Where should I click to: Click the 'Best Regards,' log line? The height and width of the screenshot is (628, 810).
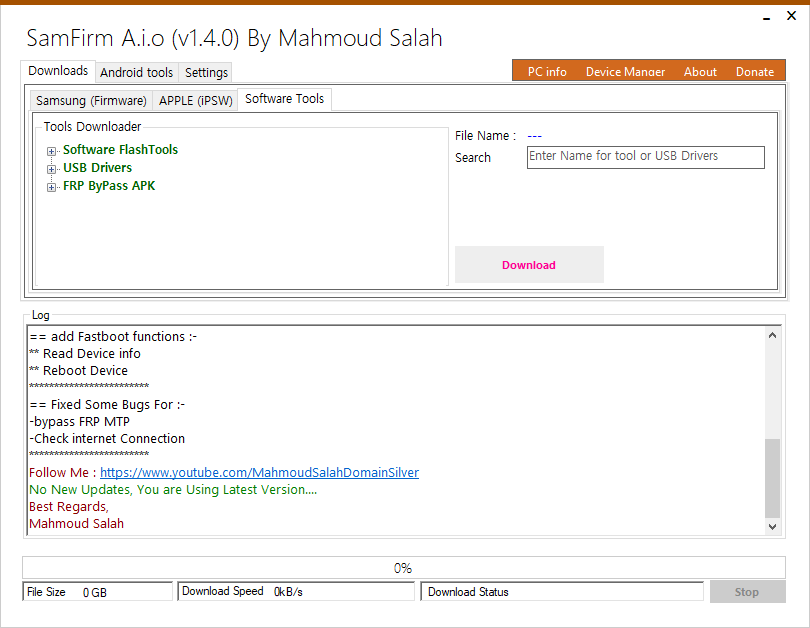click(x=69, y=507)
